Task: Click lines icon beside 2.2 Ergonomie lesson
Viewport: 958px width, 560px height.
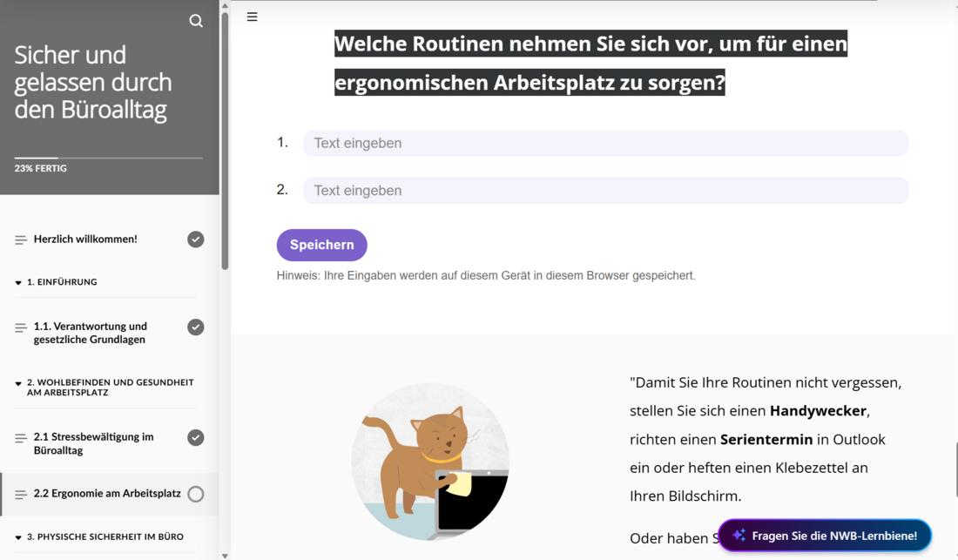Action: (21, 495)
